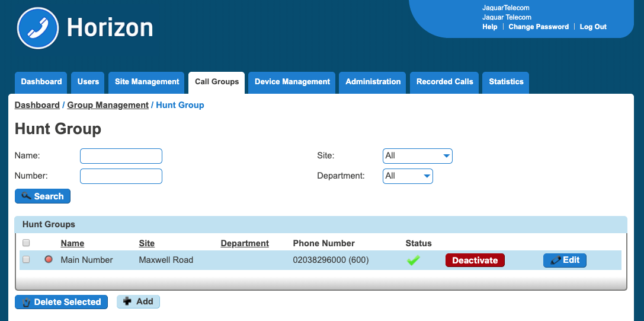Sort the table by Name column
The width and height of the screenshot is (644, 321).
click(x=72, y=243)
